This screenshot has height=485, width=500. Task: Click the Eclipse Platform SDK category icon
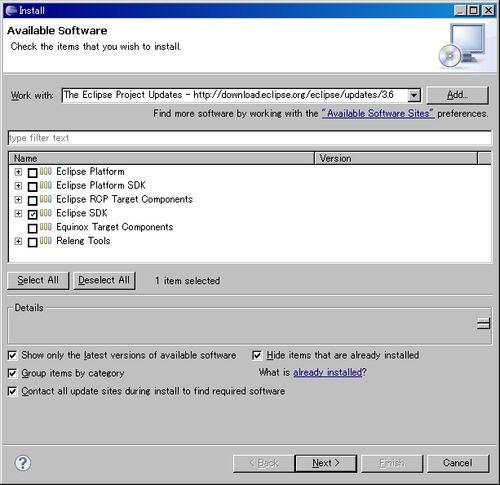coord(46,185)
